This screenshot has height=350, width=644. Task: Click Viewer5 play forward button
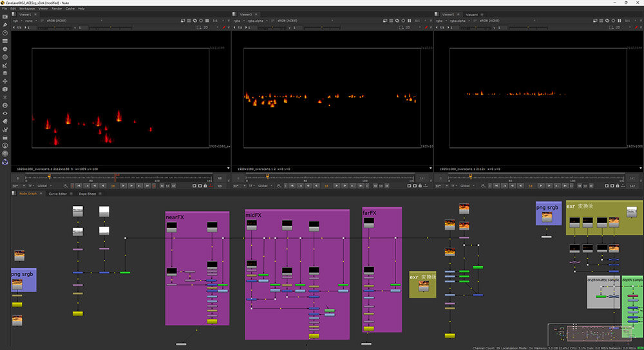[540, 186]
